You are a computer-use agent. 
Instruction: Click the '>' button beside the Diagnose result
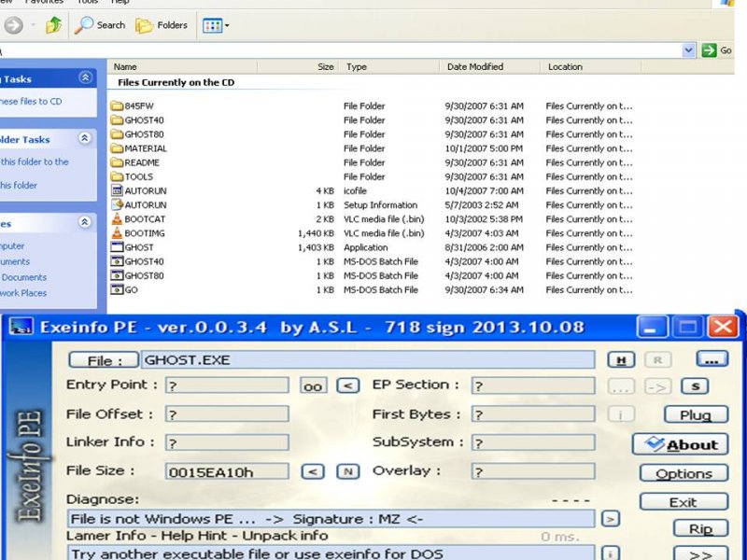[x=611, y=518]
